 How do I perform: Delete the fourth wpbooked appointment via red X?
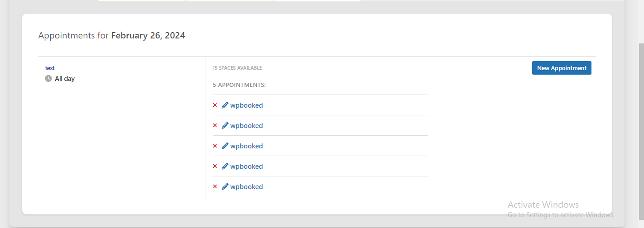click(x=215, y=166)
